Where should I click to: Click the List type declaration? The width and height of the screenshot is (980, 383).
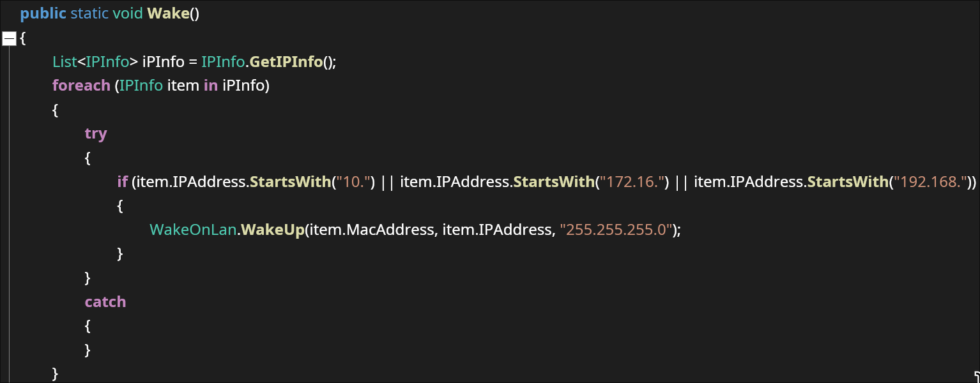(65, 62)
